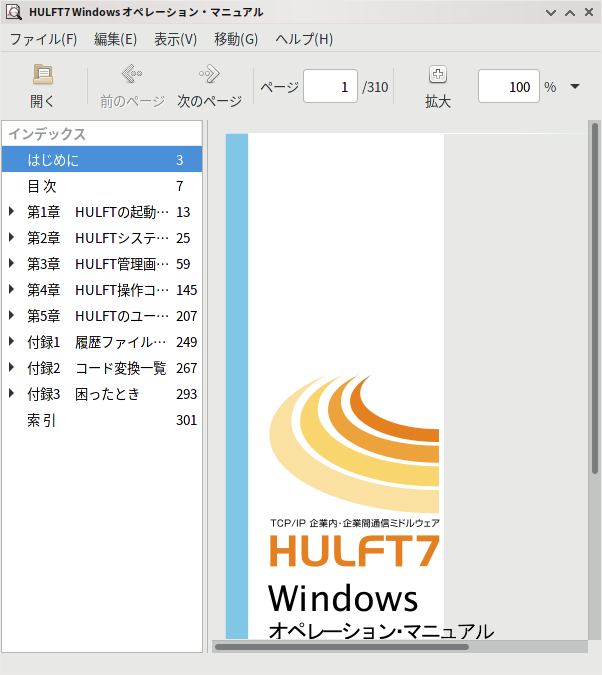Open the 表示(V) menu

pyautogui.click(x=175, y=39)
